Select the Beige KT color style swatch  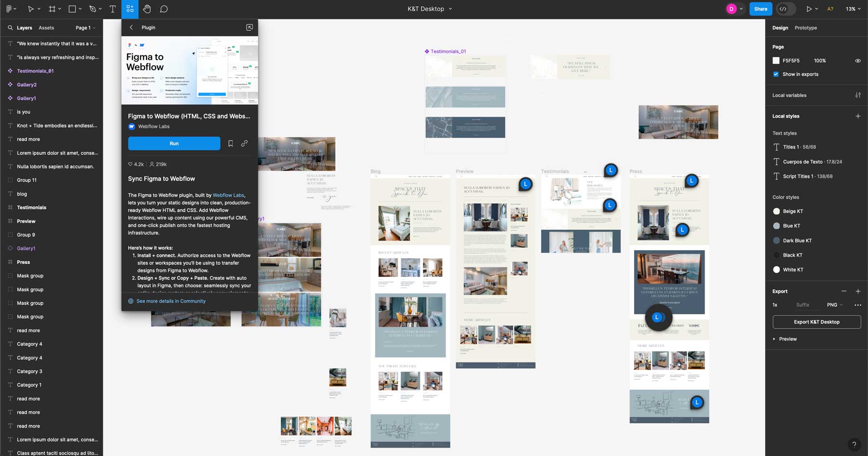pos(777,211)
